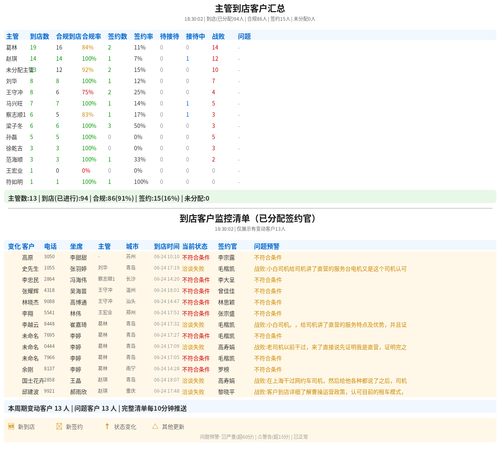Click the 84% compliance rate cell
Viewport: 500px width, 459px height.
(88, 48)
